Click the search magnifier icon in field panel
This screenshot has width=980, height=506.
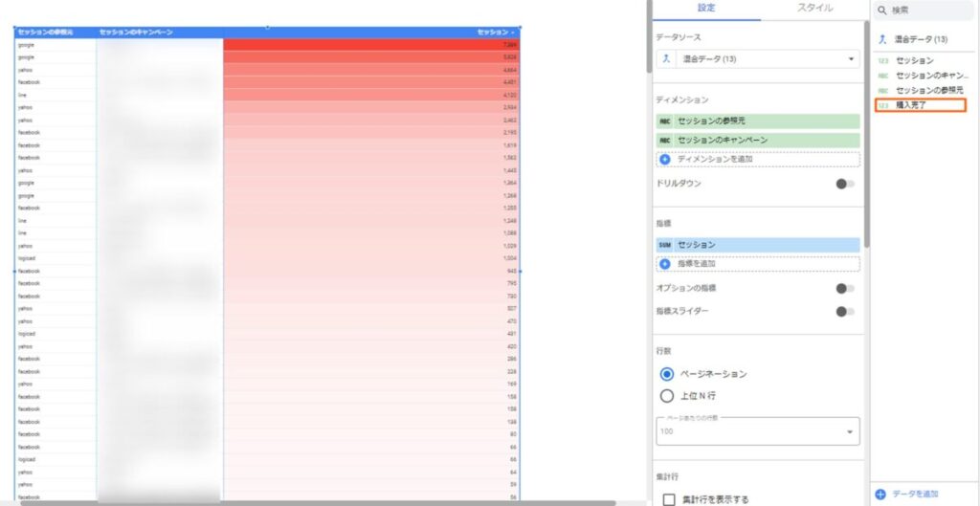click(882, 10)
